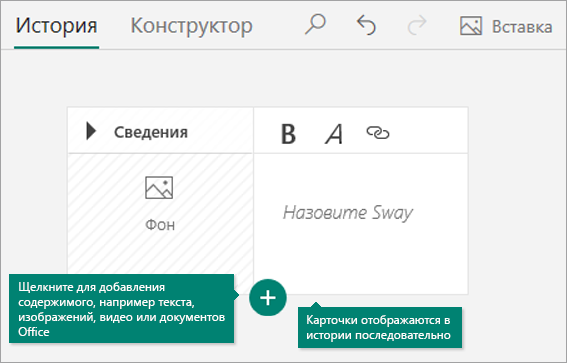The image size is (567, 363).
Task: Apply bold emphasis with B icon
Action: pyautogui.click(x=288, y=134)
